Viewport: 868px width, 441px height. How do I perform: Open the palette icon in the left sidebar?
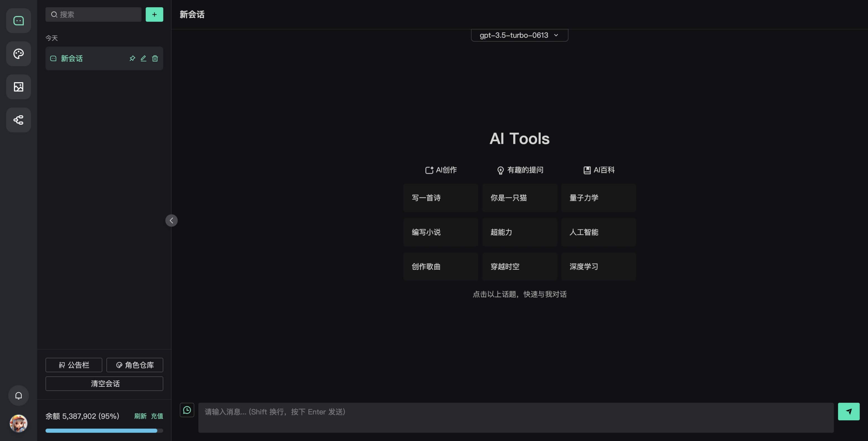pyautogui.click(x=18, y=54)
